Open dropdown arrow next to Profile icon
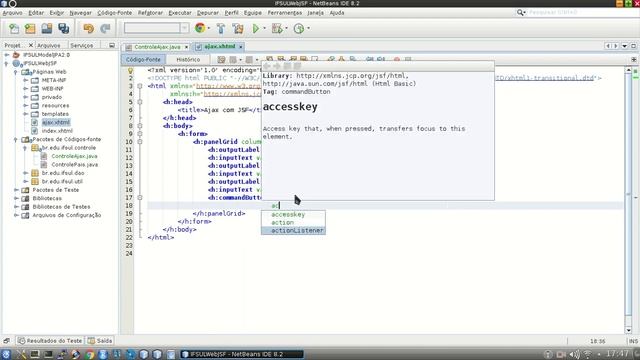 click(308, 29)
